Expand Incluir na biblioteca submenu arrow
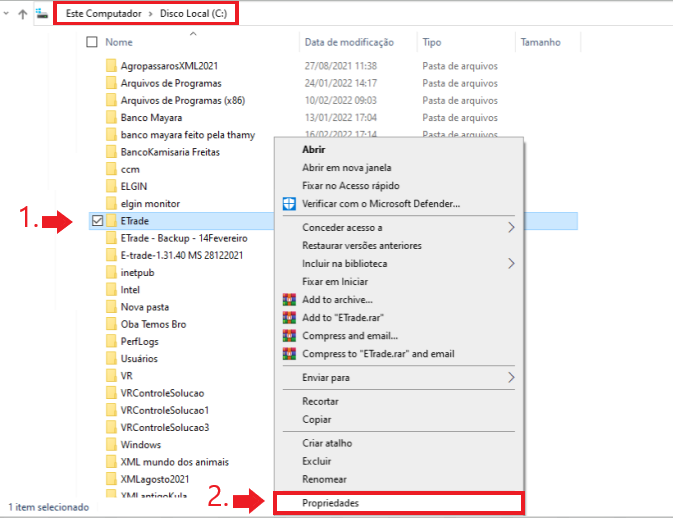 tap(511, 263)
